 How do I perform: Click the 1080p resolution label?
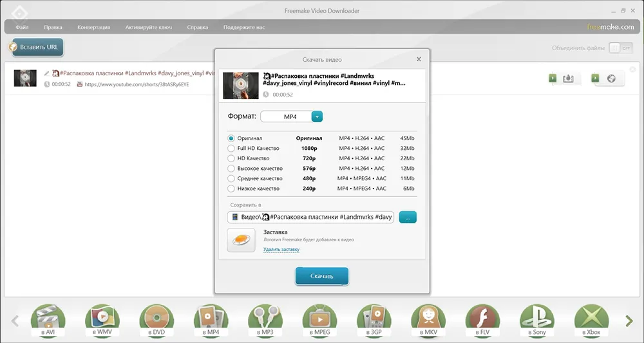click(x=309, y=148)
